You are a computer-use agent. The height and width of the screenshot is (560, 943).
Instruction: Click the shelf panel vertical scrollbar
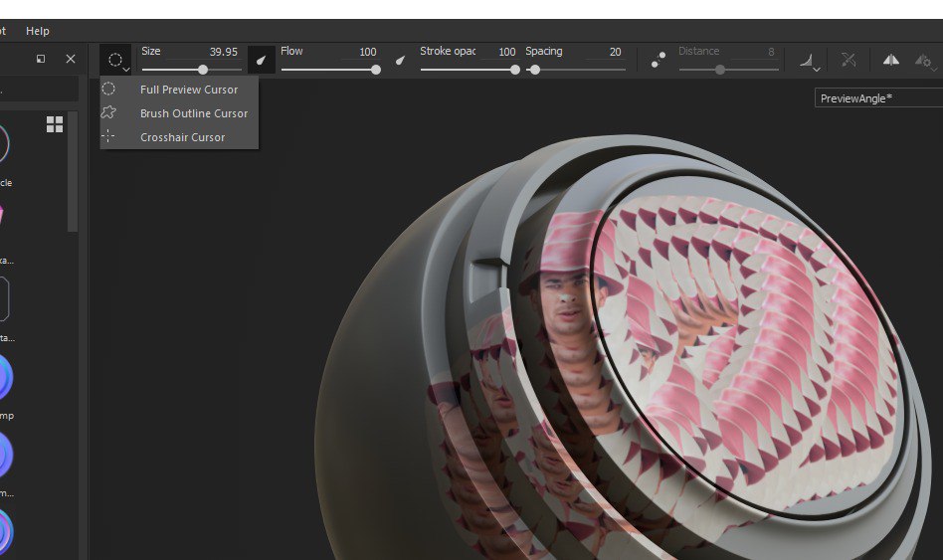click(x=73, y=171)
